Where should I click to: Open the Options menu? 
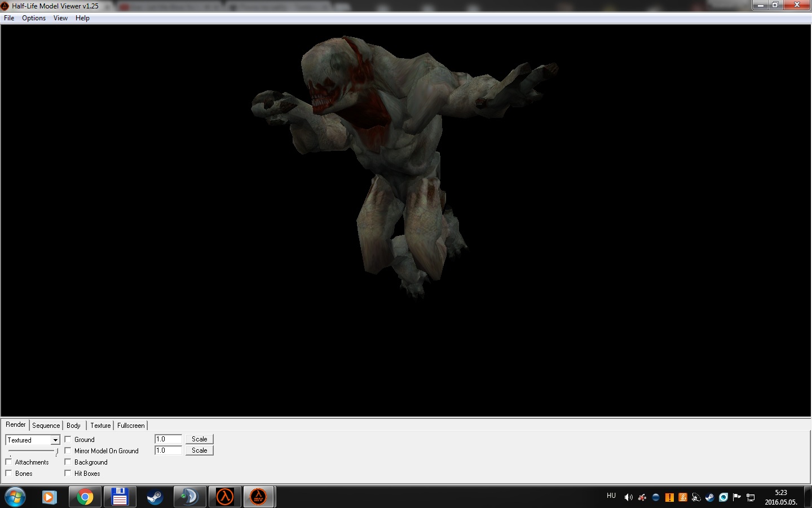tap(34, 18)
